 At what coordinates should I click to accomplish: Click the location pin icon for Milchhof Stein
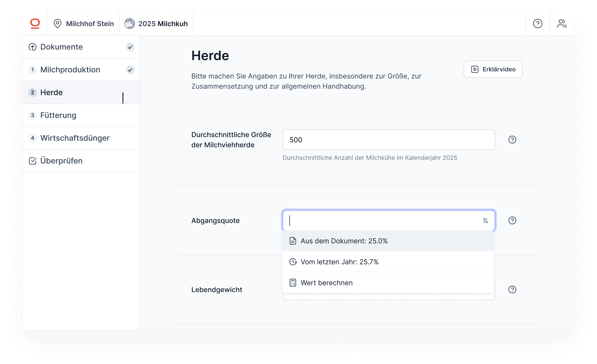57,24
